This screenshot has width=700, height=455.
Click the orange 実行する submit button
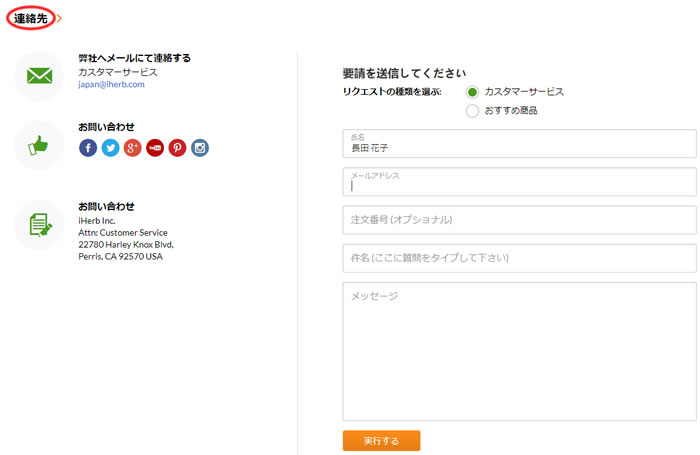tap(381, 441)
